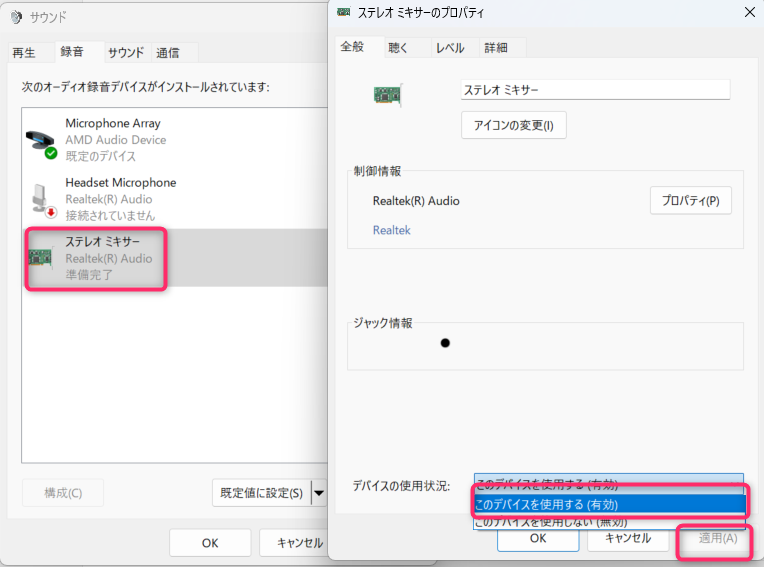
Task: Open the レベル tab
Action: tap(450, 48)
